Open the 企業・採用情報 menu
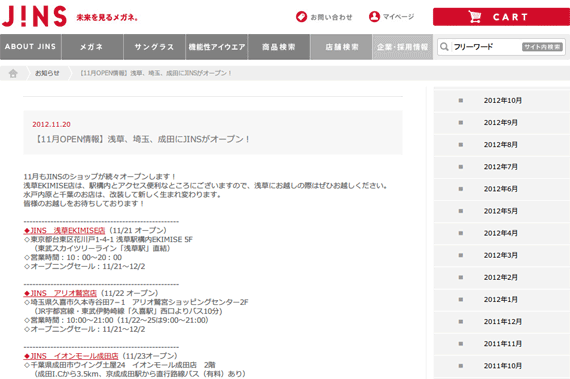The width and height of the screenshot is (570, 379). pos(402,47)
